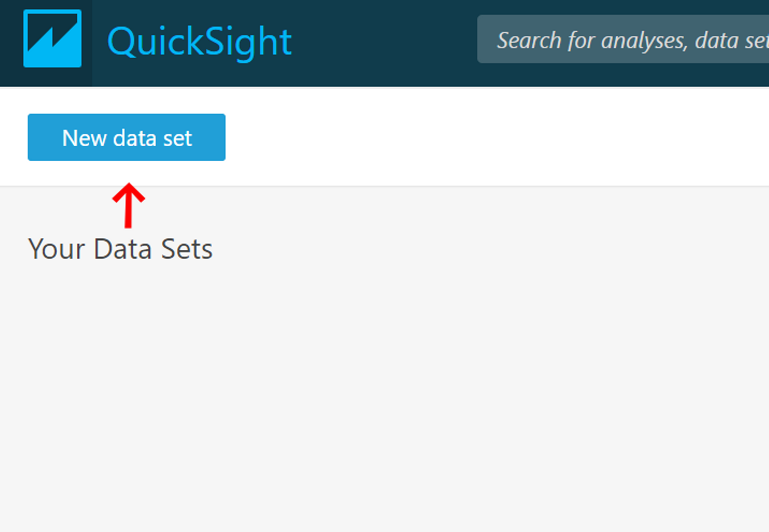Select the Your Data Sets section title
This screenshot has width=769, height=532.
[x=120, y=249]
